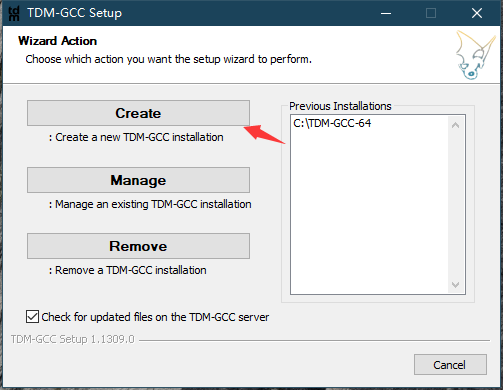Click the 'Check for updated files' label text
The image size is (503, 390).
tap(155, 317)
